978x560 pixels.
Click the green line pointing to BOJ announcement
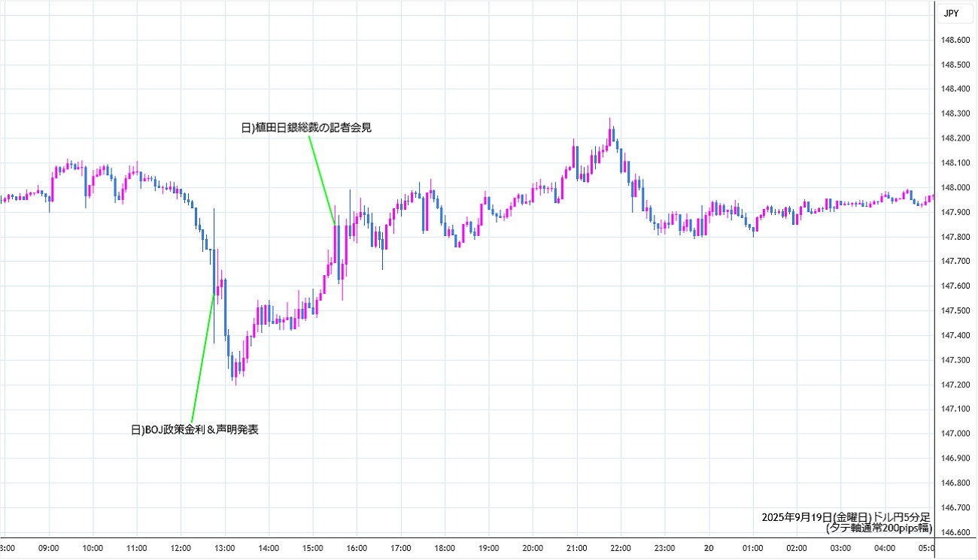tap(203, 359)
